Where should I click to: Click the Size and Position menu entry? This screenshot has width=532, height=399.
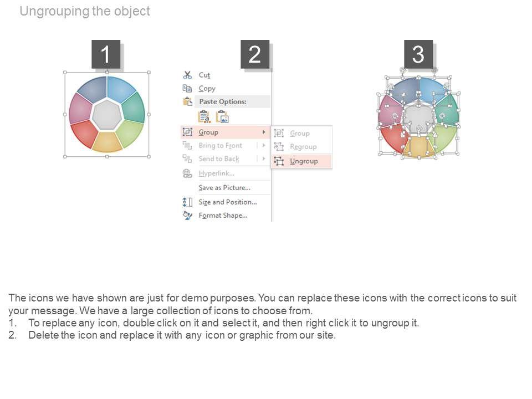pyautogui.click(x=227, y=202)
